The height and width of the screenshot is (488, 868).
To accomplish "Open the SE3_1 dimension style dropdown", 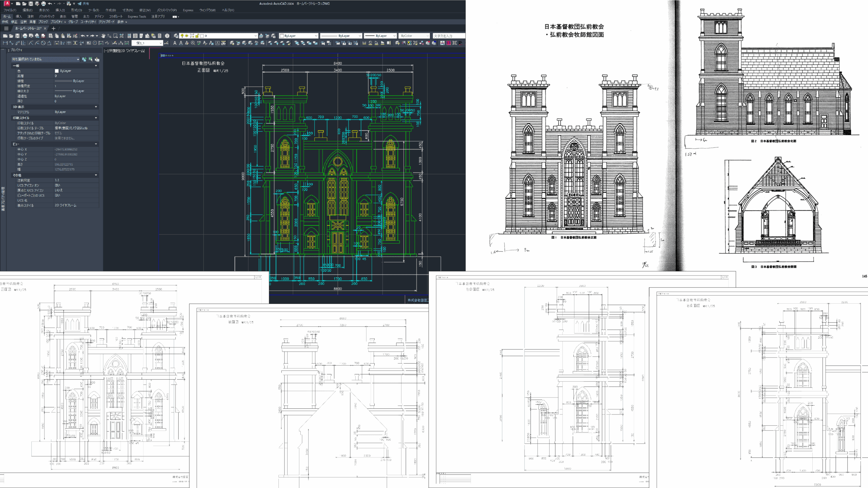I will click(160, 43).
